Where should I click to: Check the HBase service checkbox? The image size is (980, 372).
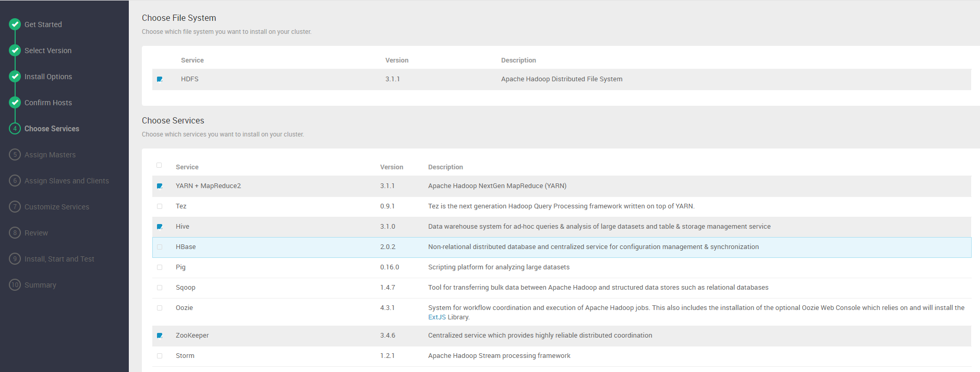160,247
